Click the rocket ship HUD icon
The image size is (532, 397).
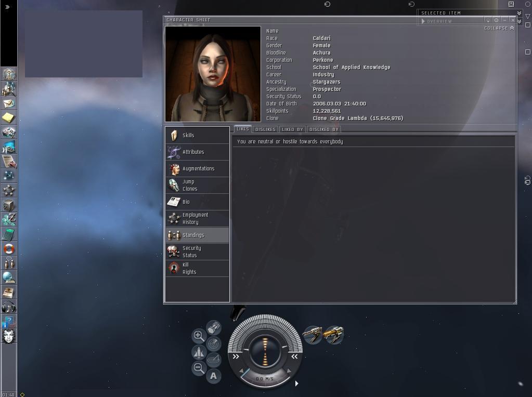[199, 352]
